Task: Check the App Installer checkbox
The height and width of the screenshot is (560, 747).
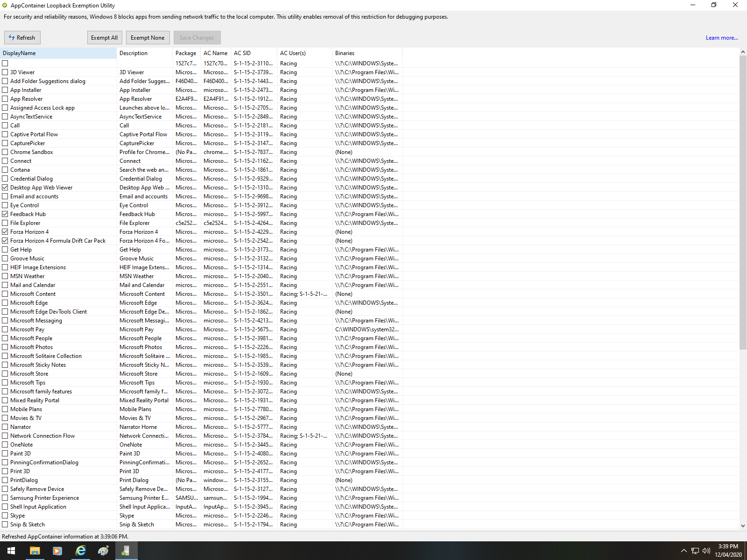Action: pyautogui.click(x=5, y=90)
